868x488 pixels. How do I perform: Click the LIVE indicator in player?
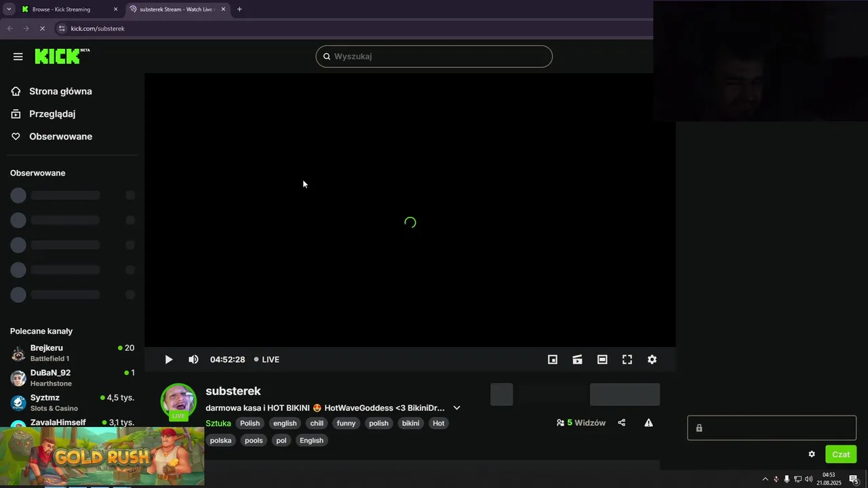(267, 360)
